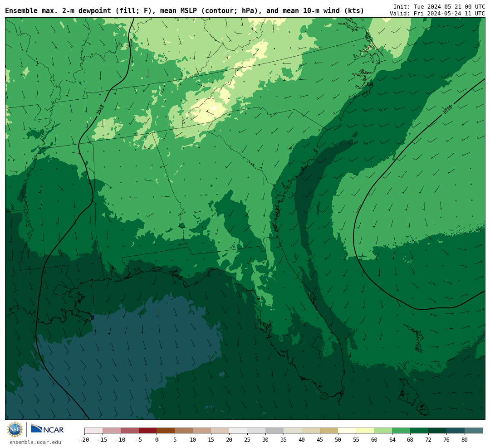The image size is (490, 448).
Task: Click the NCAR logo
Action: pos(47,429)
